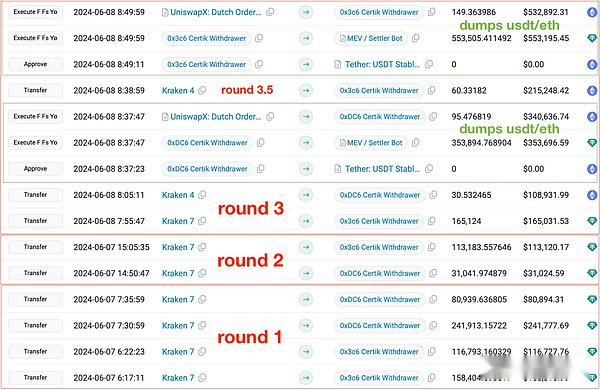Click the Ethereum token icon beside $215,248.42
The height and width of the screenshot is (390, 600).
click(592, 90)
